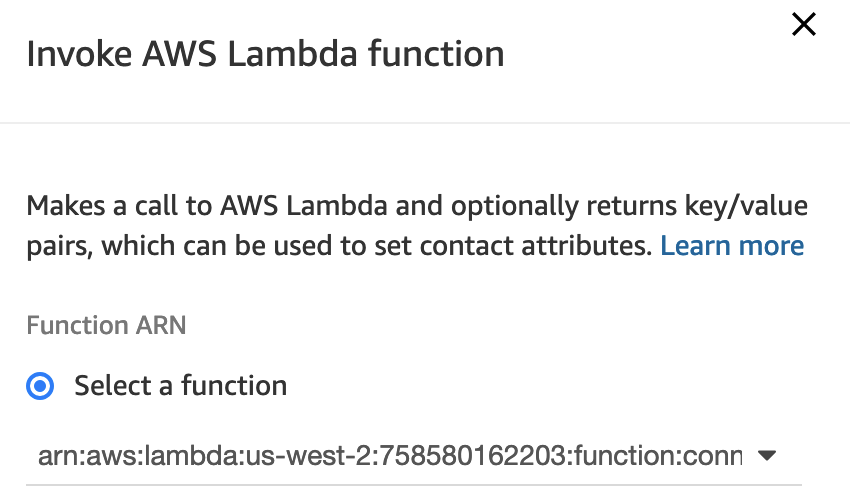Click the 'Invoke AWS Lambda function' heading
This screenshot has width=850, height=504.
coord(265,54)
